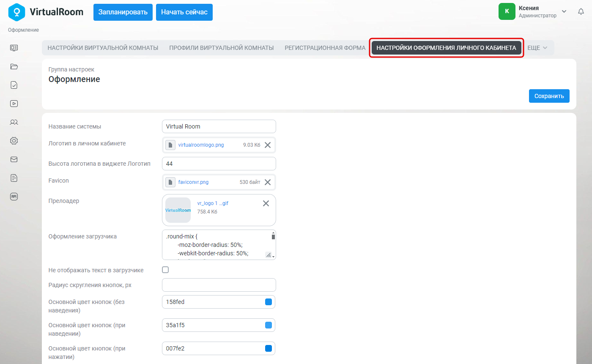Image resolution: width=592 pixels, height=364 pixels.
Task: Open the mail envelope icon in sidebar
Action: tap(14, 159)
